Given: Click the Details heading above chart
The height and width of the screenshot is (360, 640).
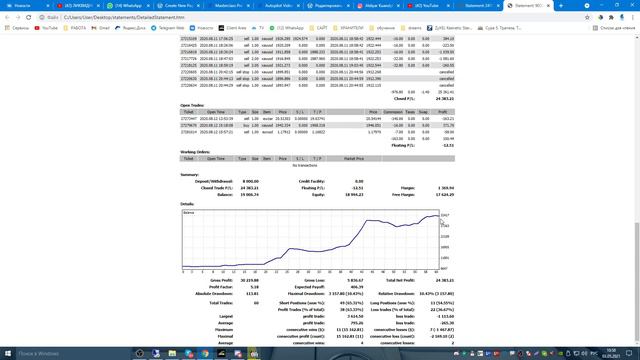Looking at the screenshot, I should tap(187, 204).
